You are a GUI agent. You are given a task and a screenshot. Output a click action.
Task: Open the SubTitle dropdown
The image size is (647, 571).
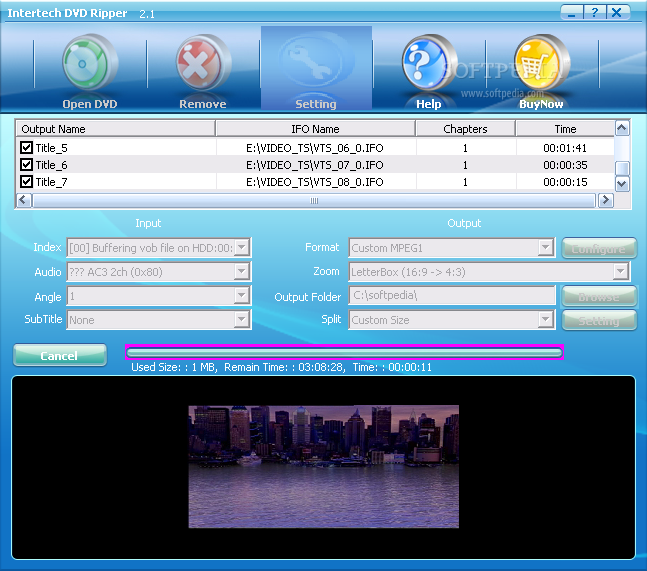pyautogui.click(x=242, y=319)
